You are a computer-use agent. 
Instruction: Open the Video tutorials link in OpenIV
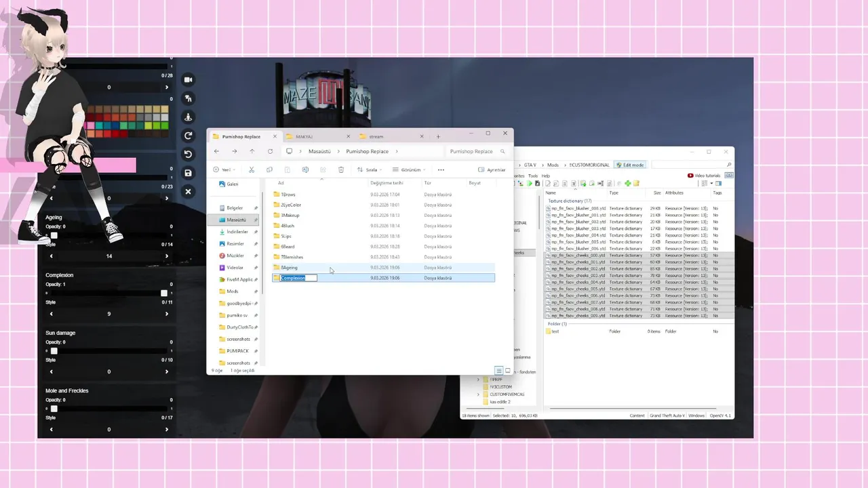tap(704, 176)
